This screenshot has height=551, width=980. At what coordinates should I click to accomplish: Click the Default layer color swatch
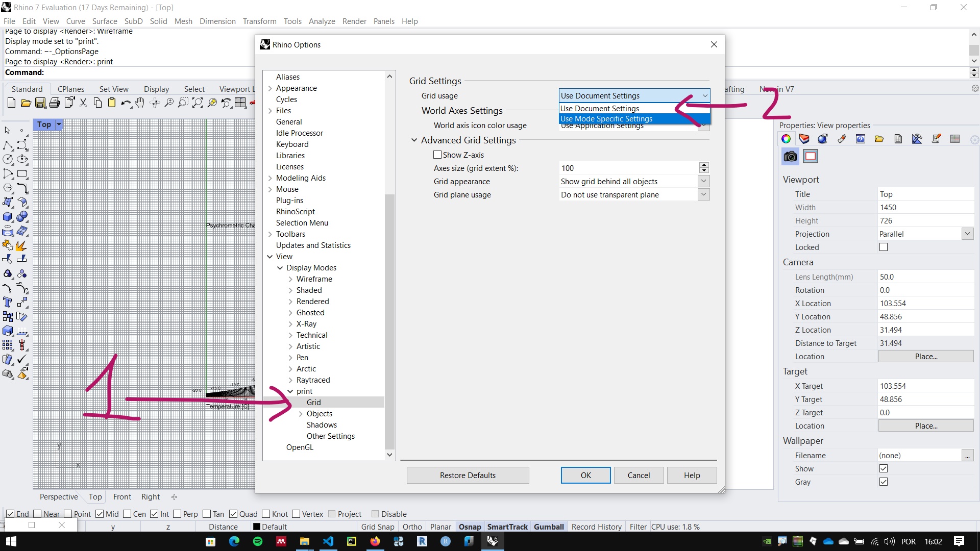(x=257, y=527)
